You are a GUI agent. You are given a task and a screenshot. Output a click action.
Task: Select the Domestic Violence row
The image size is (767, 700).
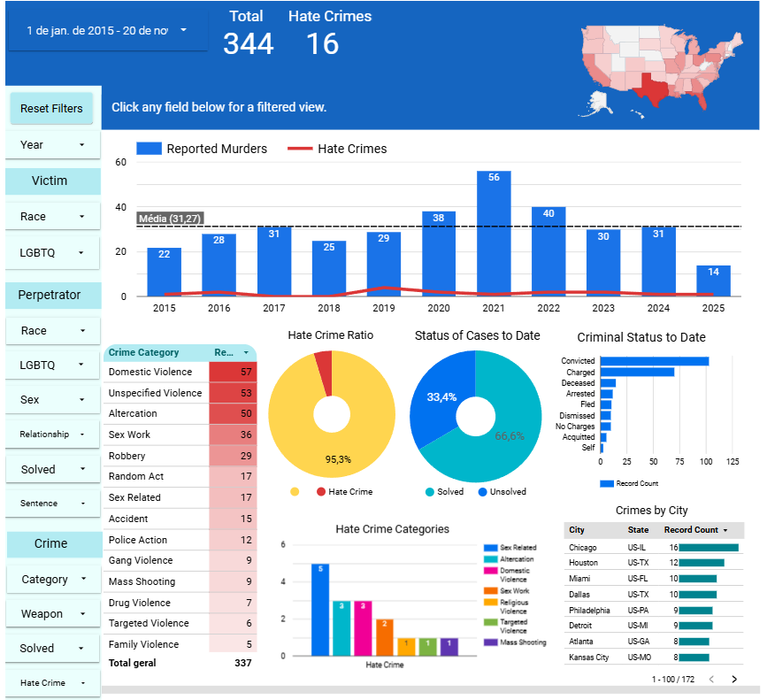[180, 372]
